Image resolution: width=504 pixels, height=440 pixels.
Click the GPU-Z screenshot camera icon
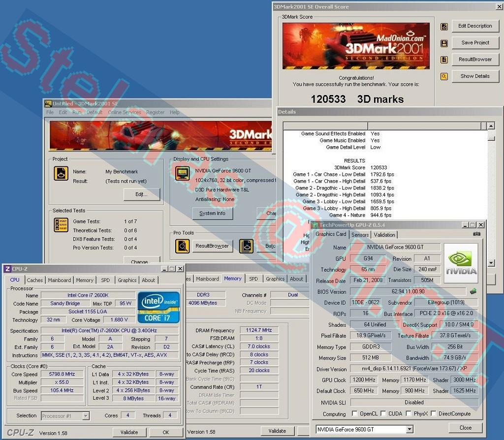tap(477, 234)
